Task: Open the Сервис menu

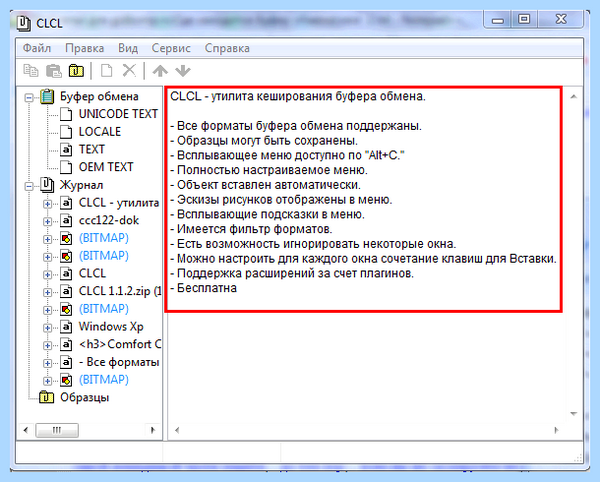Action: tap(171, 48)
